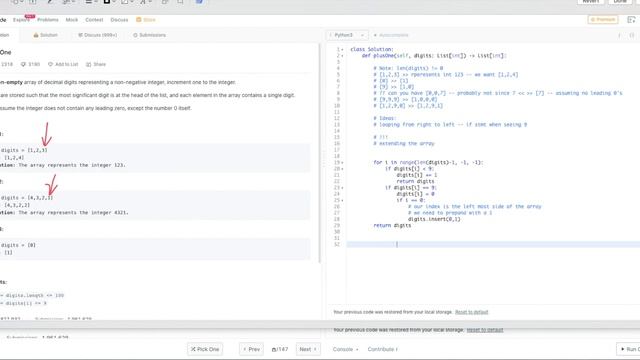Switch to the Discuss (999+) tab

tap(98, 35)
